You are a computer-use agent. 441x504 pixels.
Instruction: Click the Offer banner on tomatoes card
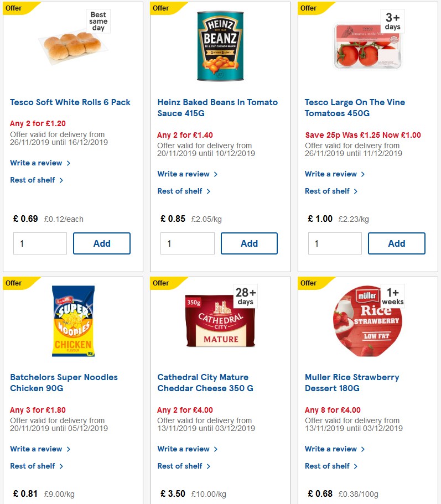pyautogui.click(x=308, y=8)
